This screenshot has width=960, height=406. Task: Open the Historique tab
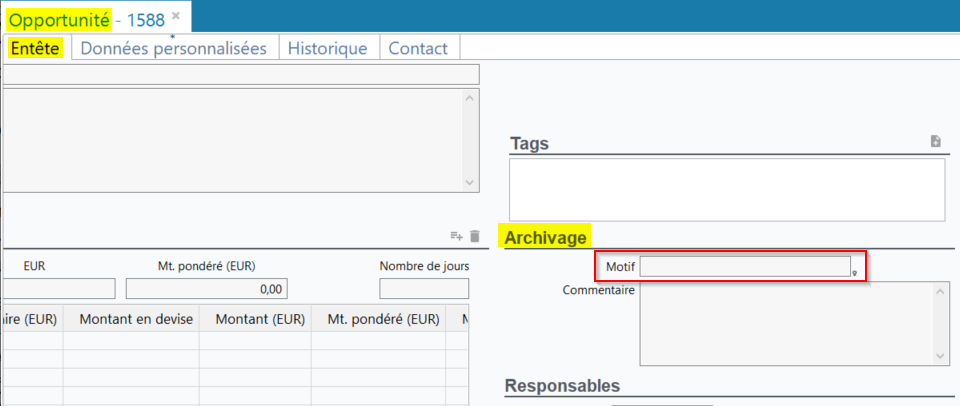tap(328, 48)
